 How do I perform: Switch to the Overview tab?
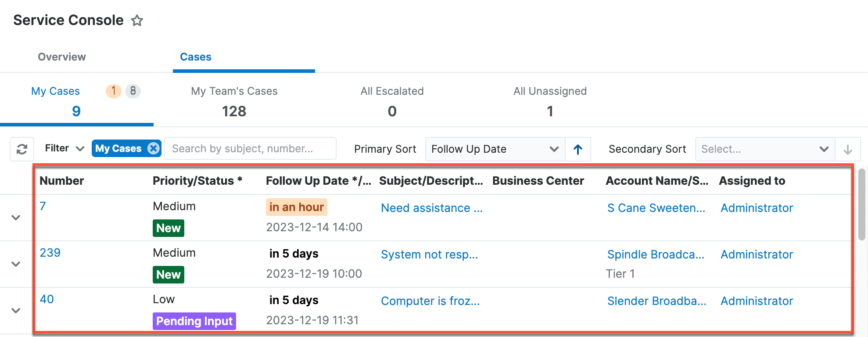(61, 57)
